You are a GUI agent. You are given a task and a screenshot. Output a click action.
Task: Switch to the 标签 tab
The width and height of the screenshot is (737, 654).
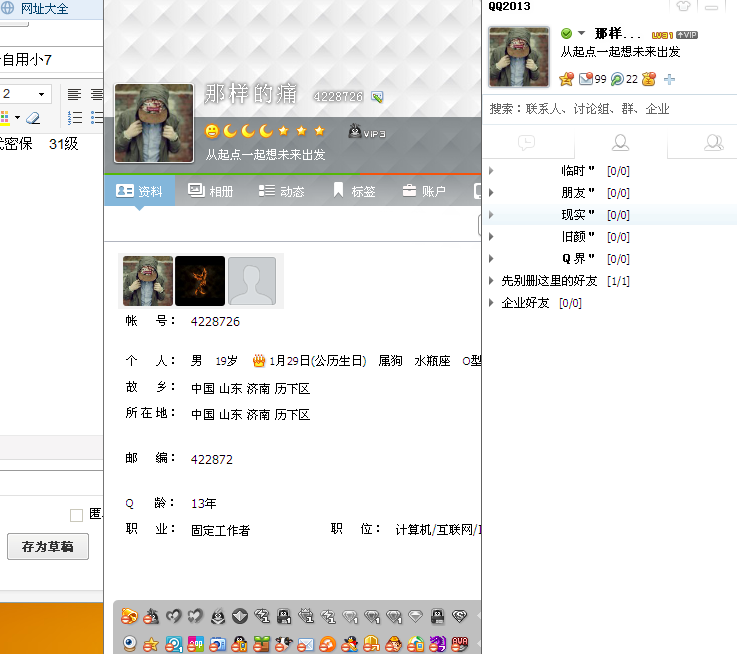click(x=354, y=191)
